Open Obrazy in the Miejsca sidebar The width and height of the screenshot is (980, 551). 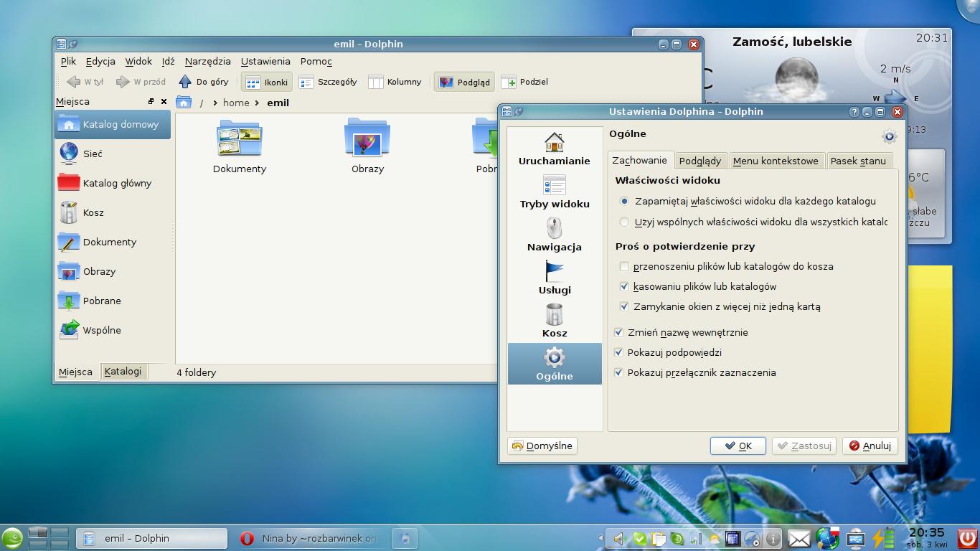[113, 271]
